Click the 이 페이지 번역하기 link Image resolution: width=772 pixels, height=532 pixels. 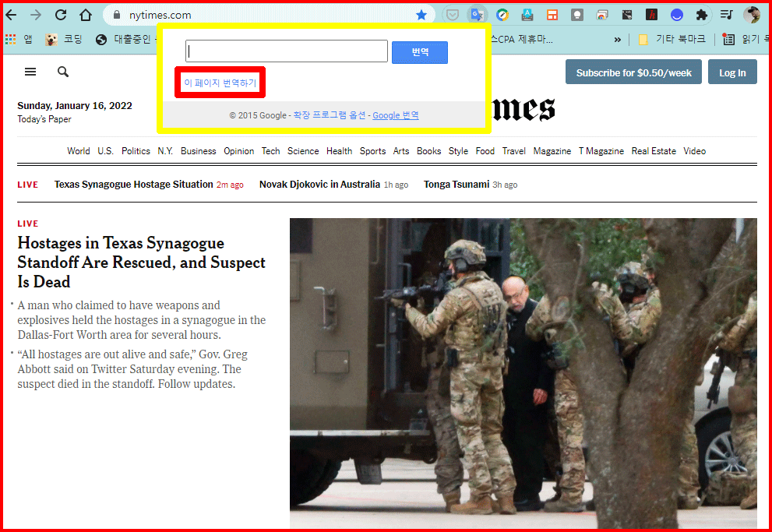point(220,83)
